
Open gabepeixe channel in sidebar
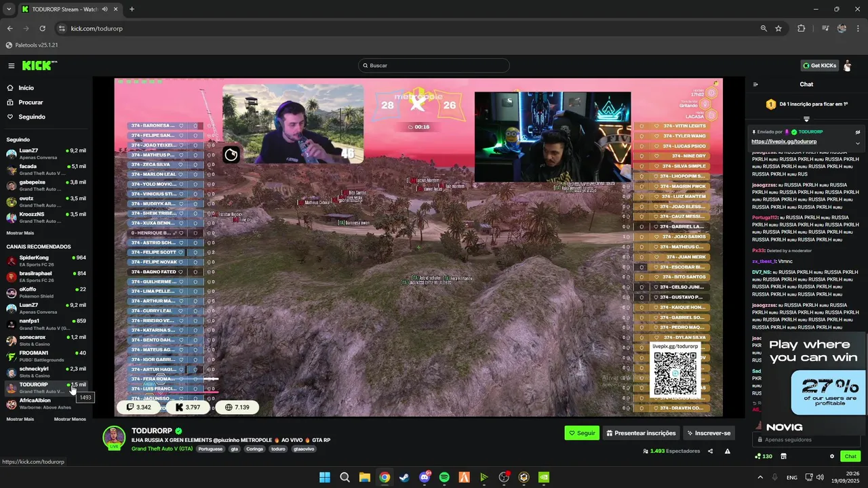click(46, 185)
